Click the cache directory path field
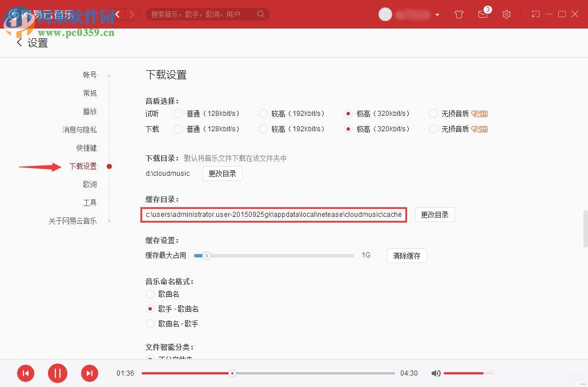The image size is (588, 387). 274,215
